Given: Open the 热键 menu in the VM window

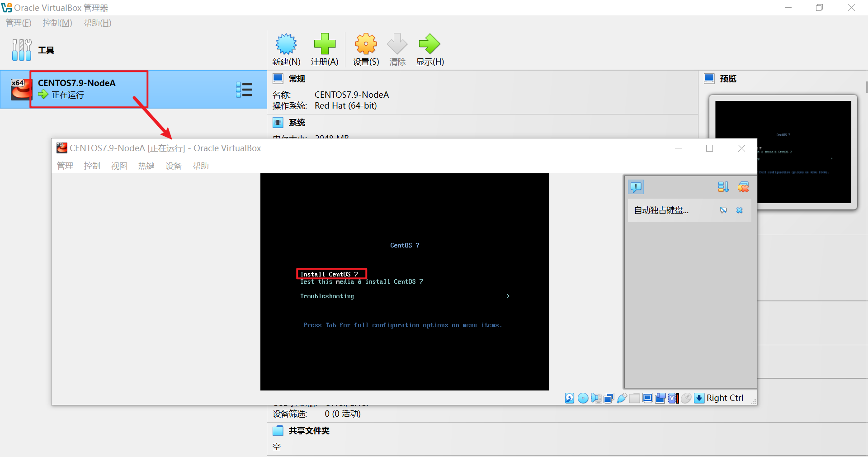Looking at the screenshot, I should pos(146,166).
